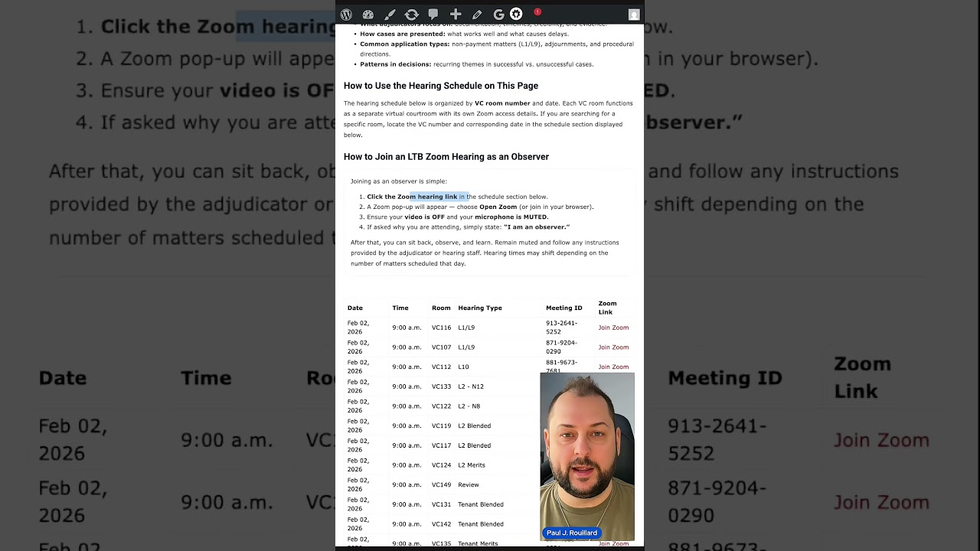Open the red exclamation notification badge
The width and height of the screenshot is (980, 551).
coord(537,12)
